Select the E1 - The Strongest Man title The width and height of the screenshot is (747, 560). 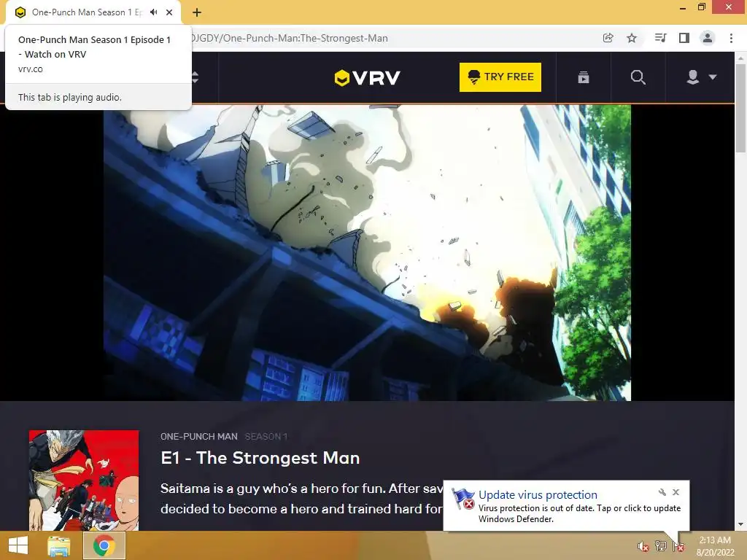click(260, 458)
